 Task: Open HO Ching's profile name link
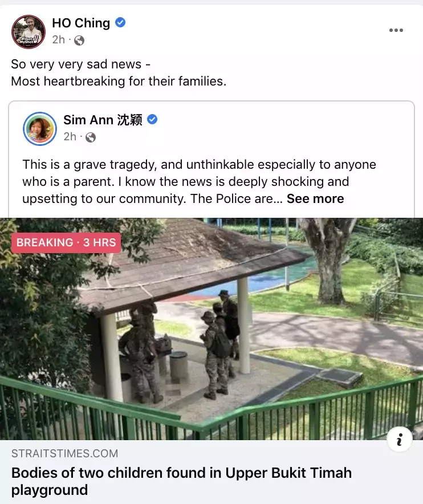click(x=81, y=23)
